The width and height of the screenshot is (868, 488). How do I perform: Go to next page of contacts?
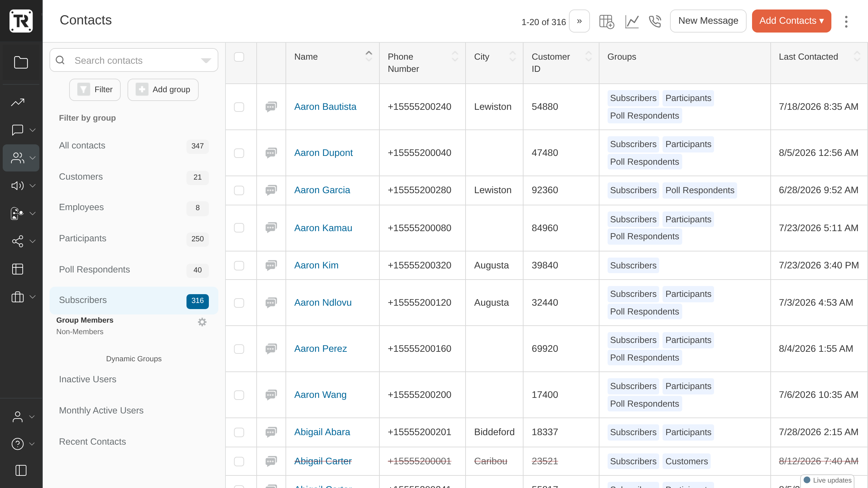(579, 21)
